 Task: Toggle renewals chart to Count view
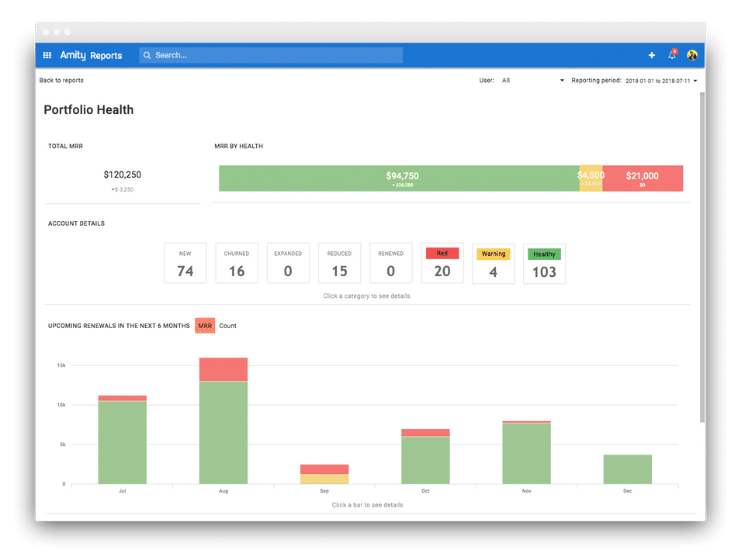pyautogui.click(x=227, y=326)
